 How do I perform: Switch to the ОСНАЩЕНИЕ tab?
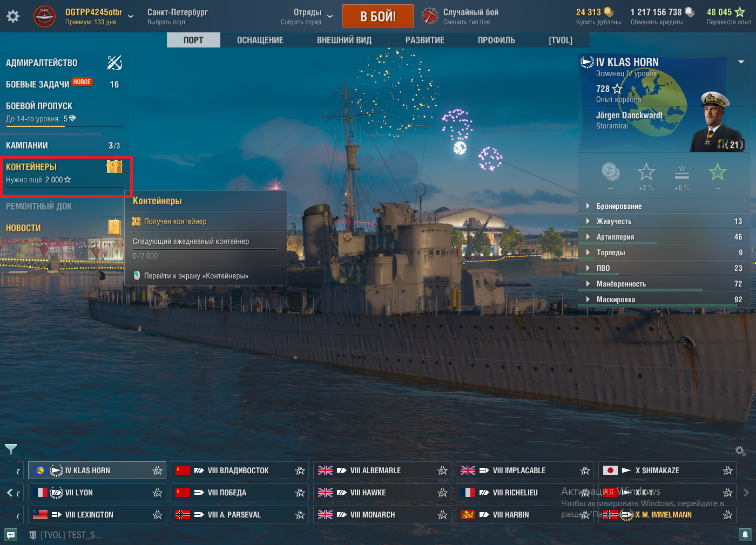[260, 40]
